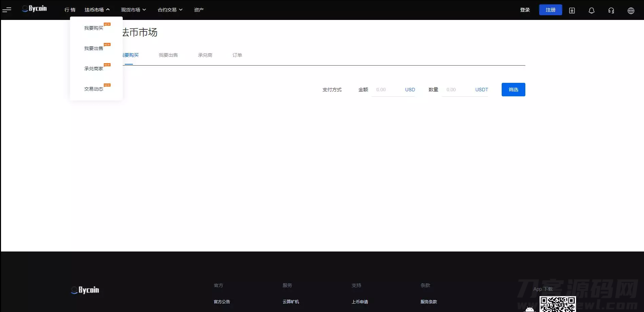
Task: Click the customer support headset icon
Action: click(611, 10)
